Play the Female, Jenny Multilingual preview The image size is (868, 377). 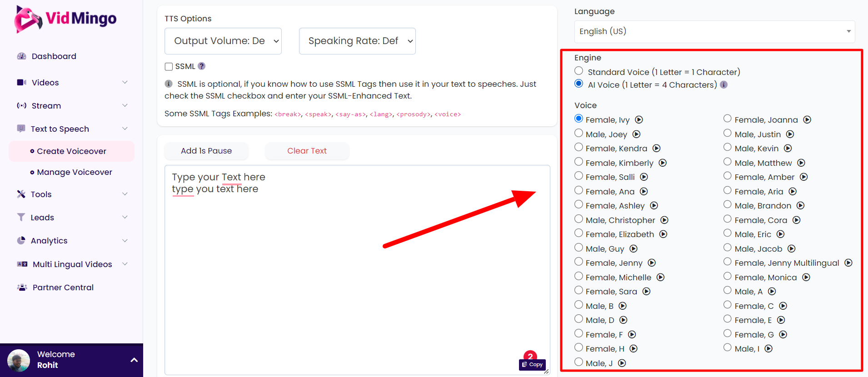[x=849, y=263]
